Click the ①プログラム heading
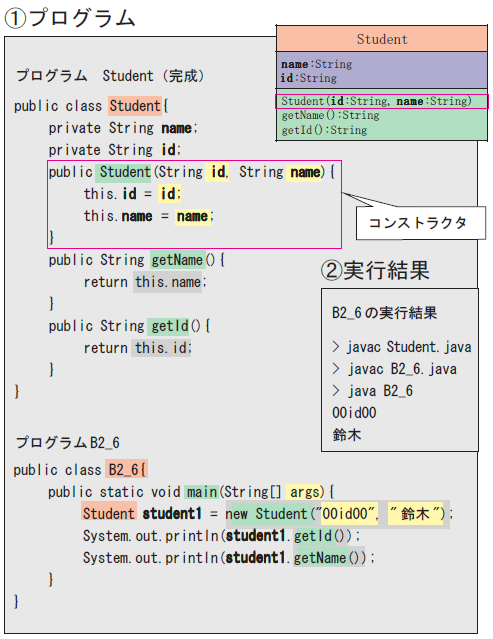493x639 pixels. [x=70, y=18]
